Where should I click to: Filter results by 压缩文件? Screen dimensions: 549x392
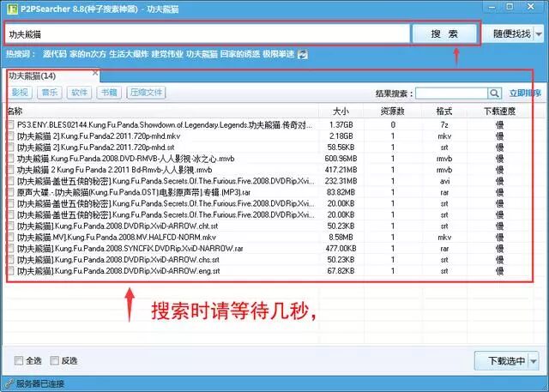(x=146, y=93)
